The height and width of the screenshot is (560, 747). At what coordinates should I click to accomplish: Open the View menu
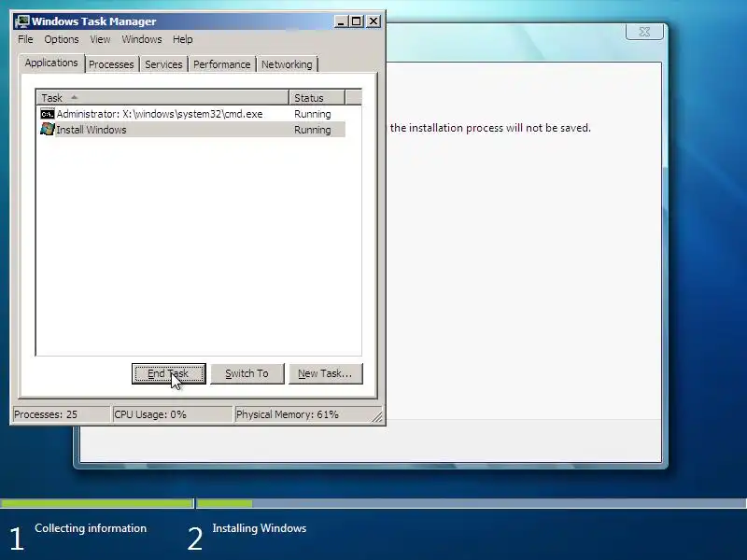click(100, 39)
